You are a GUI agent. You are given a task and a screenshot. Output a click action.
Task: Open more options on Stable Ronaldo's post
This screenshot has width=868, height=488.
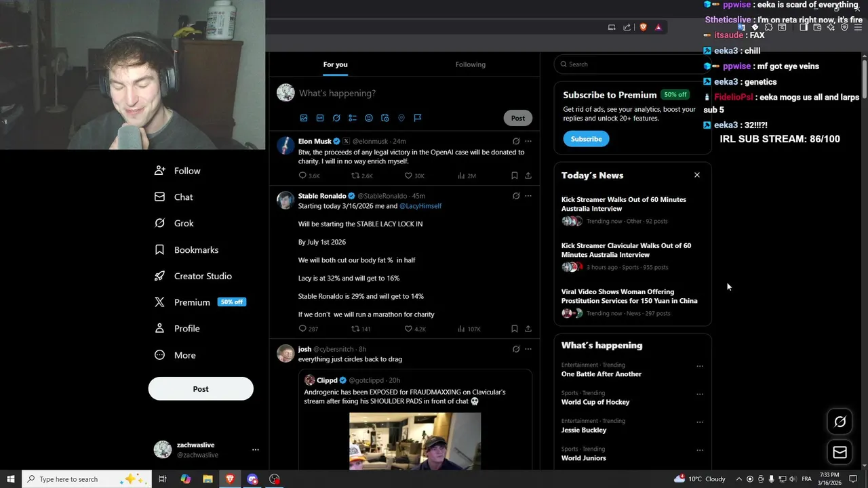[x=528, y=196]
